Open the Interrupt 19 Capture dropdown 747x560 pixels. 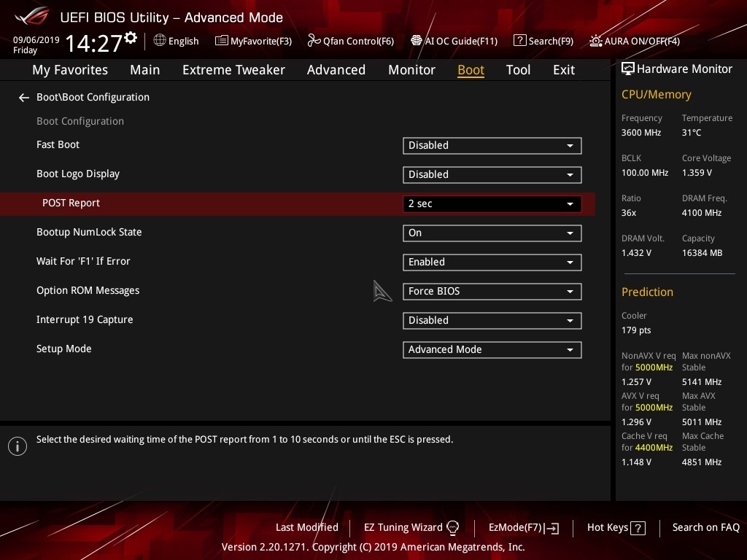point(492,321)
